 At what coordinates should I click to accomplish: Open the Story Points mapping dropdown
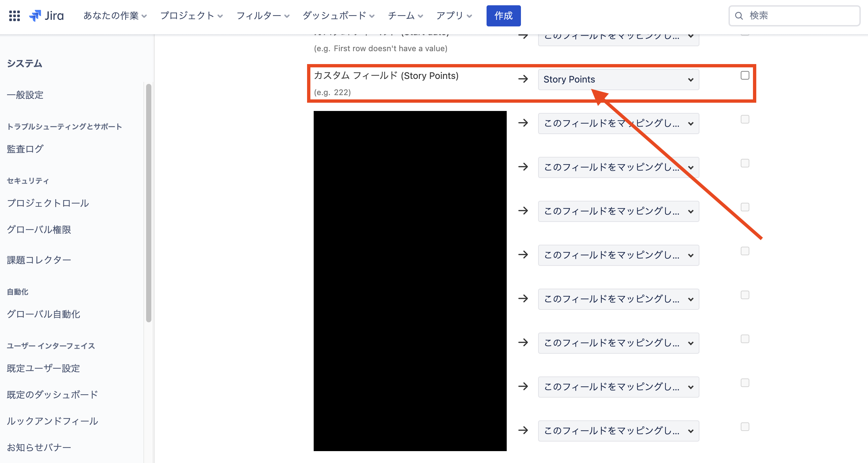(618, 80)
